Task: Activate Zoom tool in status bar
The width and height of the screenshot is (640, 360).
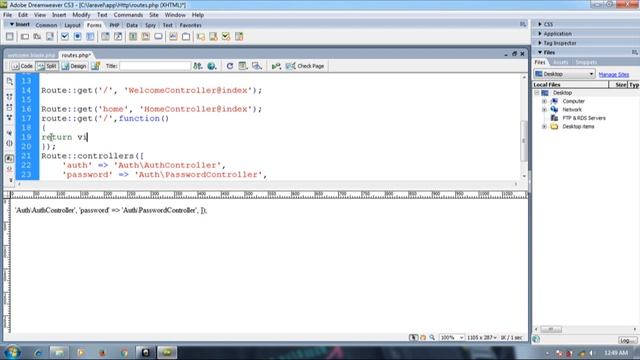Action: (x=432, y=338)
